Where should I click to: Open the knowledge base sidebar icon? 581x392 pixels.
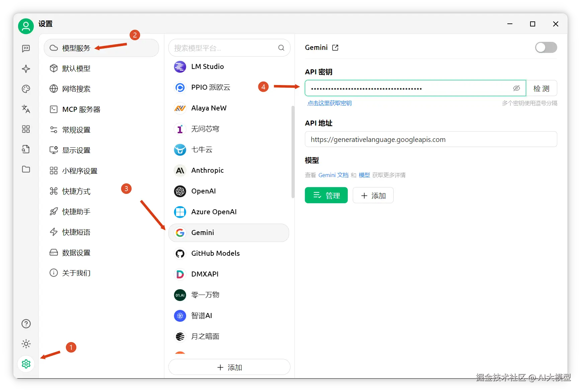(x=26, y=149)
